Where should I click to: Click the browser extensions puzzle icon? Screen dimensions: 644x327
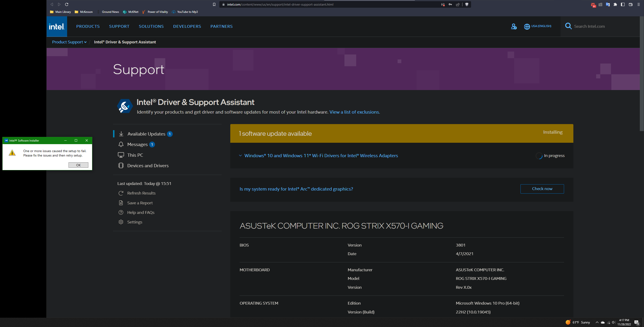pos(615,4)
